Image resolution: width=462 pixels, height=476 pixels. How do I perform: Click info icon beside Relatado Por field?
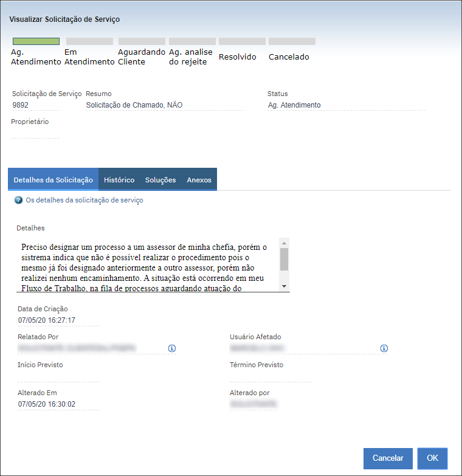(172, 348)
